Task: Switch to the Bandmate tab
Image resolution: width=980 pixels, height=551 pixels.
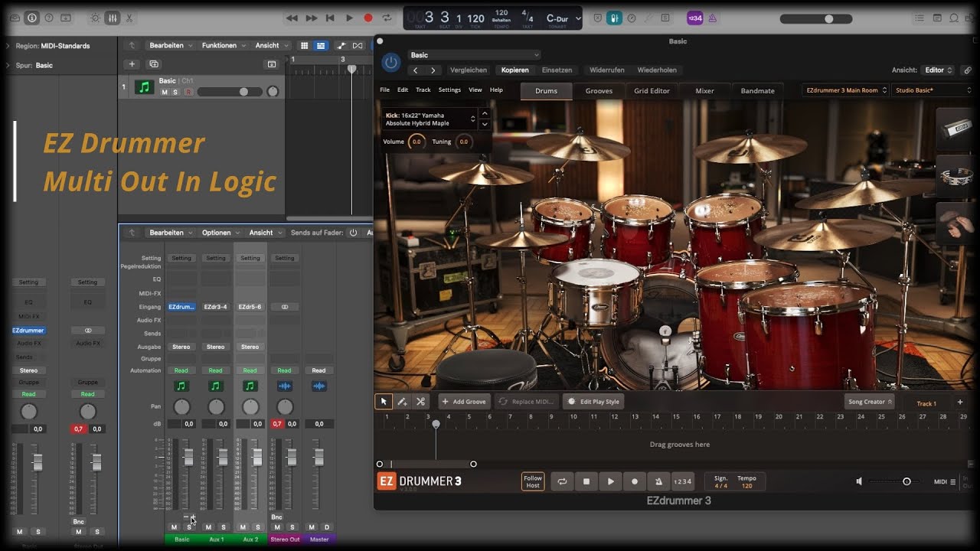Action: pos(757,90)
